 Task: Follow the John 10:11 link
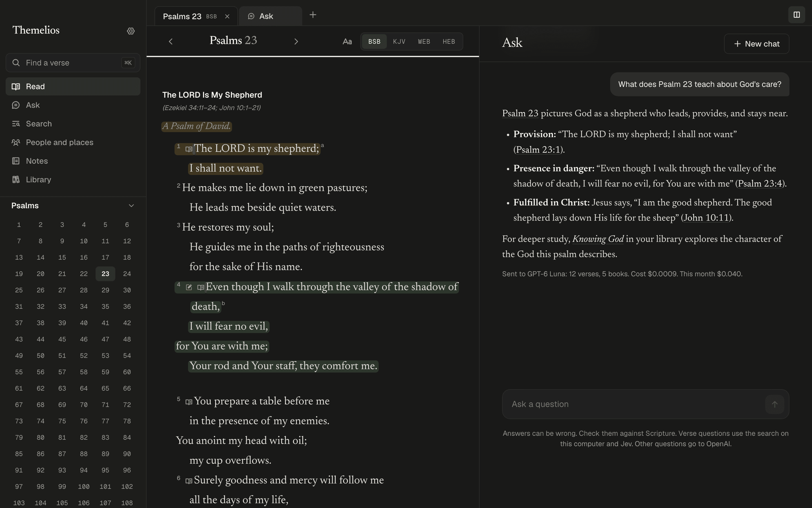706,218
